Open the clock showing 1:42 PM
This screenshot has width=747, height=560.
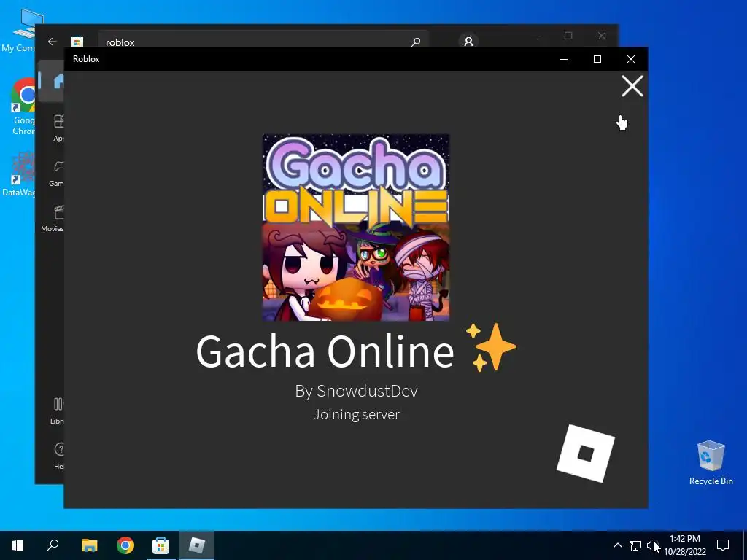pyautogui.click(x=685, y=545)
